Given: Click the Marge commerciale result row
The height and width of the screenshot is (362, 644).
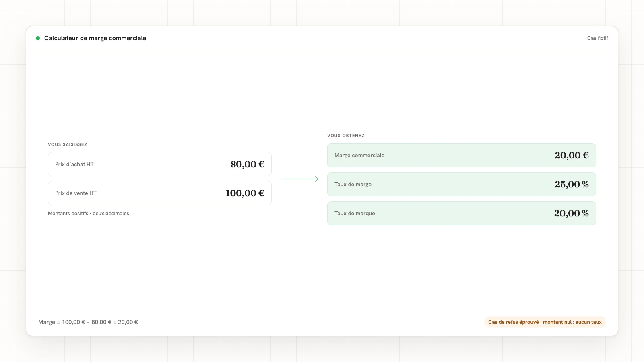Looking at the screenshot, I should pyautogui.click(x=461, y=155).
